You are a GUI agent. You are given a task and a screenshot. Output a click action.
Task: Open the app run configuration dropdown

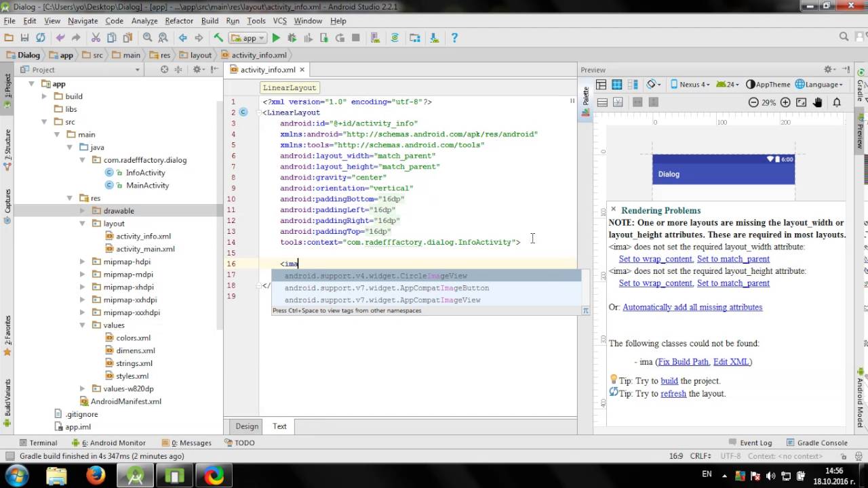249,38
